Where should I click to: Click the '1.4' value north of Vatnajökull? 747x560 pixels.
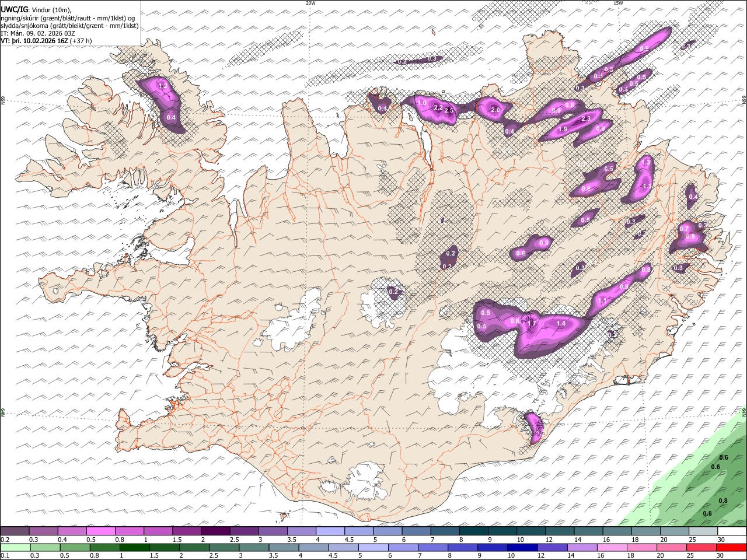(x=561, y=323)
